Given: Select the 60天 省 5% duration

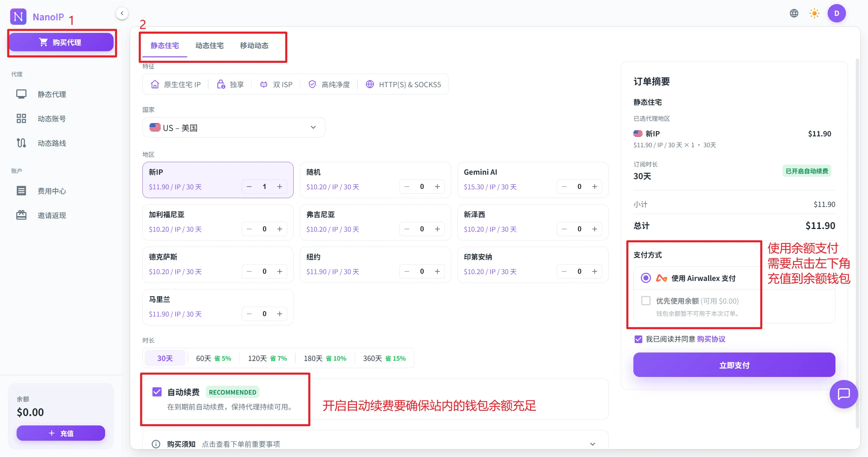Looking at the screenshot, I should click(214, 358).
